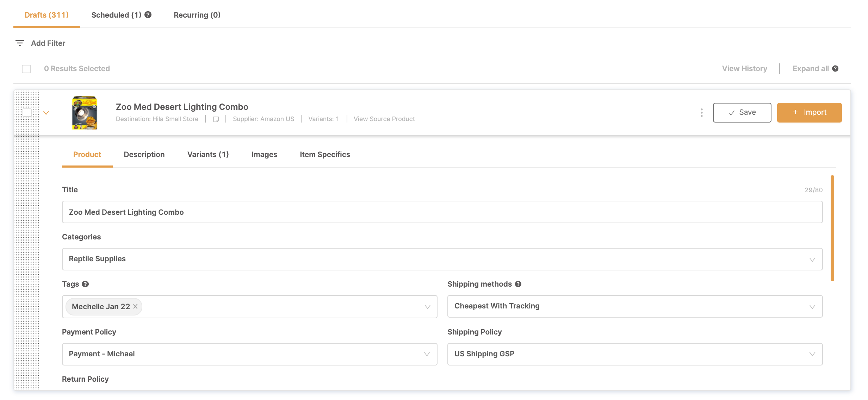Open the Variants (1) tab
The image size is (868, 400).
(208, 155)
